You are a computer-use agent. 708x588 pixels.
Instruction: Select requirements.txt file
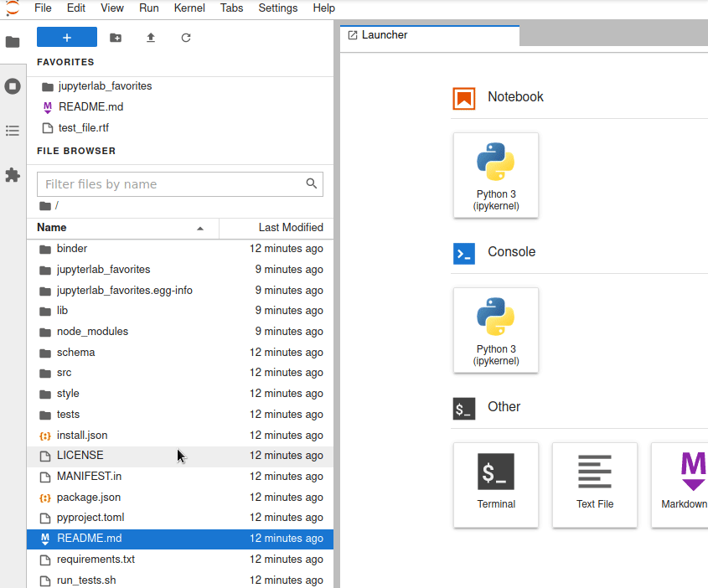[x=179, y=560]
